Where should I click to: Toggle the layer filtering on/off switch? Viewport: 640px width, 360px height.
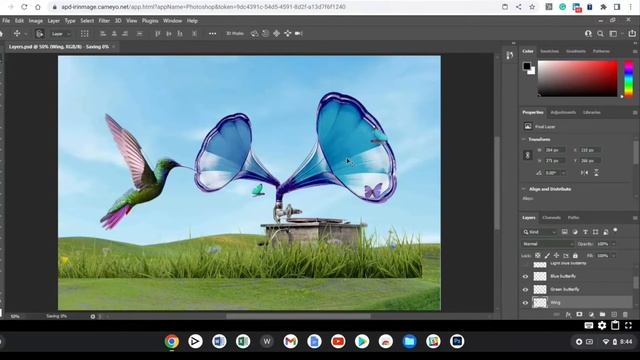tap(615, 231)
